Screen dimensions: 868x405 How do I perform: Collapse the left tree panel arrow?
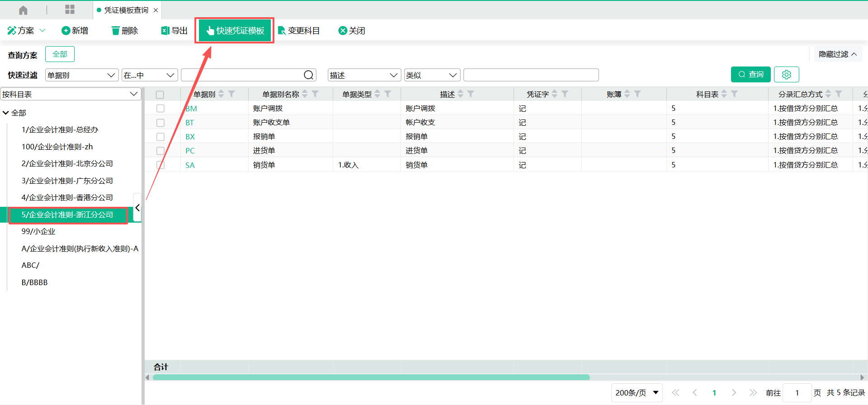pyautogui.click(x=137, y=208)
